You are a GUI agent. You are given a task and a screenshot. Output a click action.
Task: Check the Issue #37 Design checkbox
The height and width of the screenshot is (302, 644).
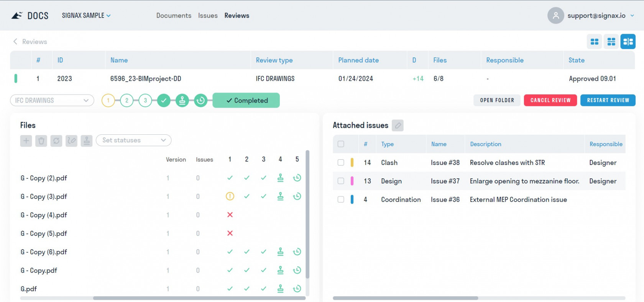[341, 181]
